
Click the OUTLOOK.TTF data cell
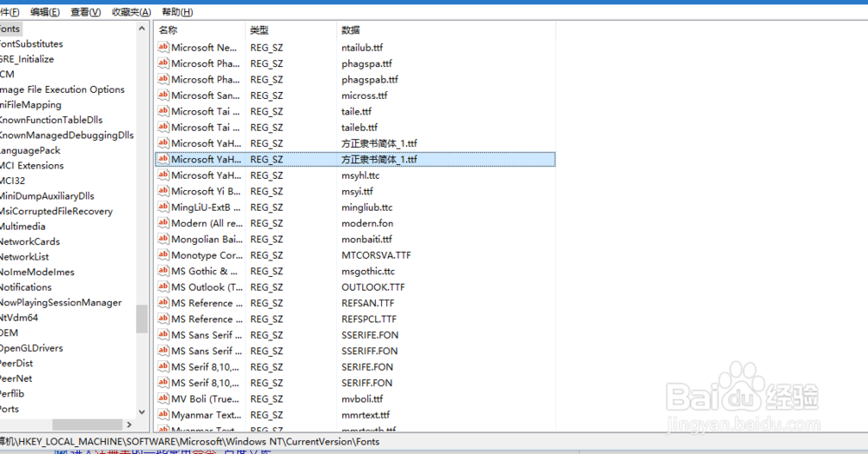point(373,287)
